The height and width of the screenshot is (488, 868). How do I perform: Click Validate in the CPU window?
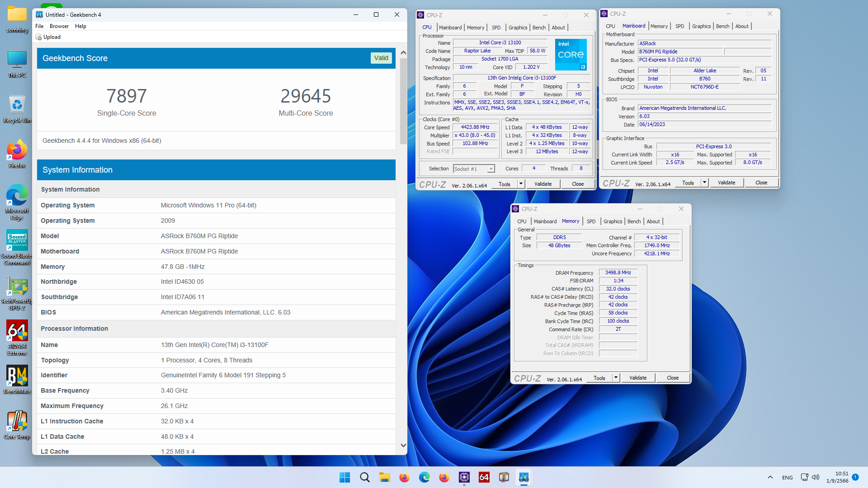tap(543, 184)
